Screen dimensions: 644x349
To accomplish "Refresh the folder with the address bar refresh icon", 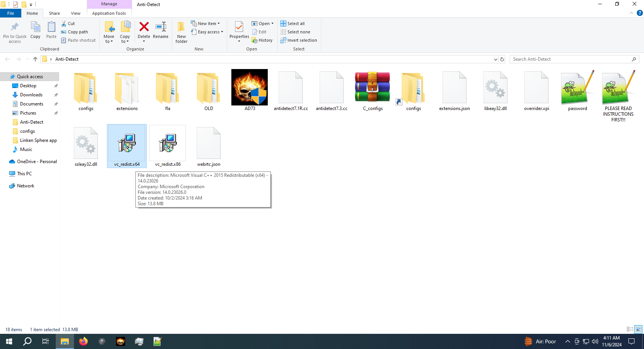I will (502, 59).
